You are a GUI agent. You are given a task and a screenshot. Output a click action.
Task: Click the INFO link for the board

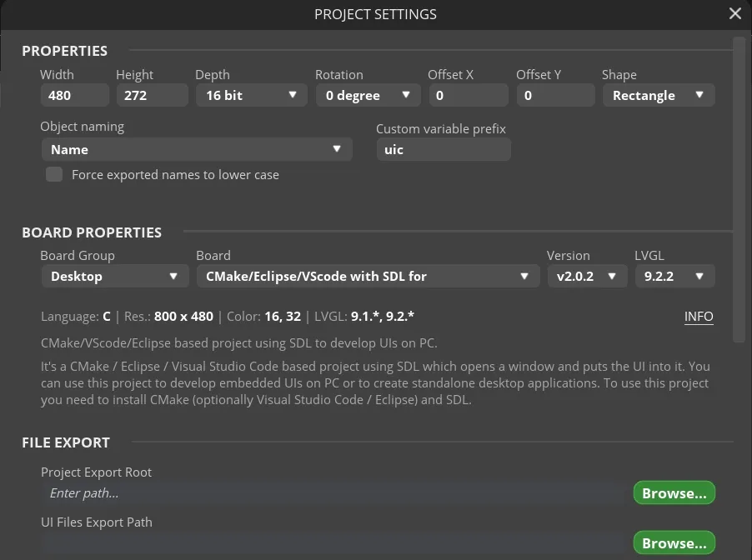tap(699, 317)
